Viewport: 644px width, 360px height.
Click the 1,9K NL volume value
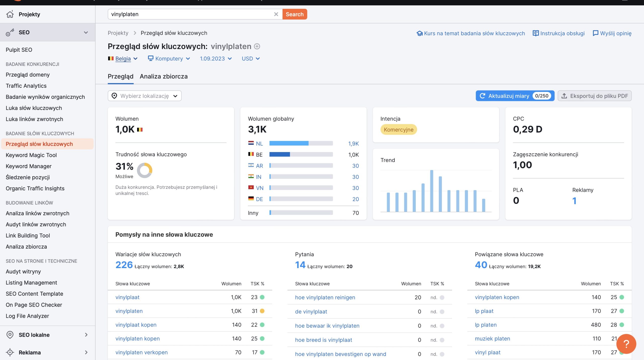pyautogui.click(x=353, y=143)
